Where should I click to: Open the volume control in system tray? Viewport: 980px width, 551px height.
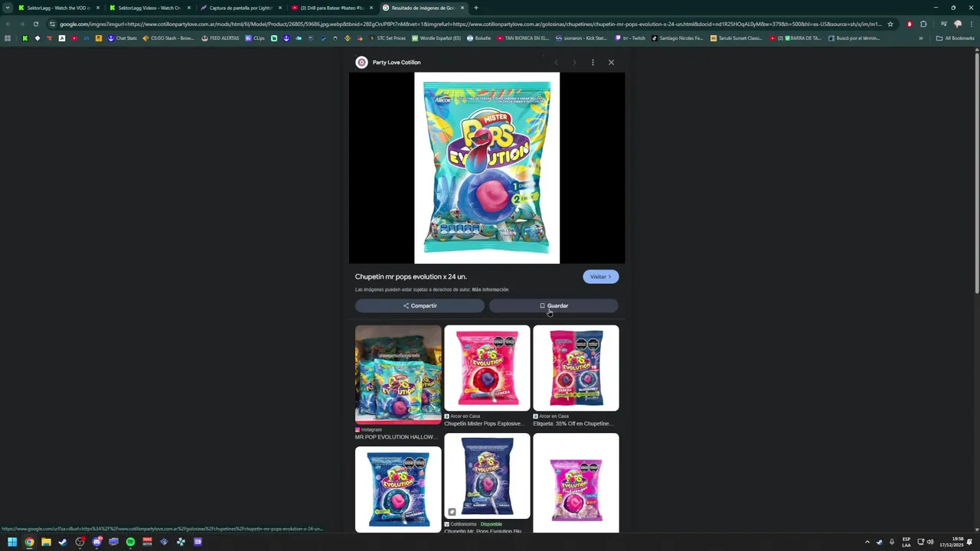(930, 542)
